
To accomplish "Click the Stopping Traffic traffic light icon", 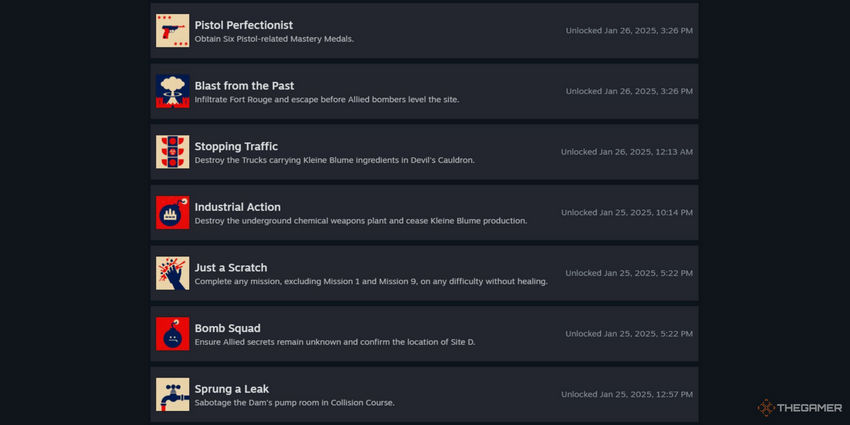I will point(172,152).
